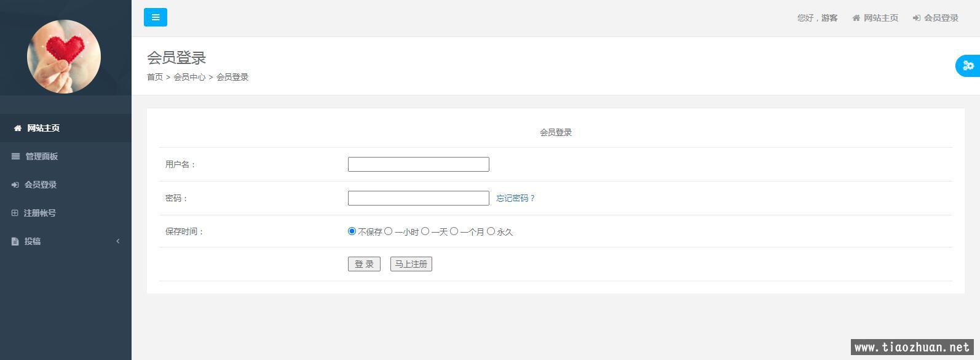Select the 不保存 radio option
Viewport: 980px width, 360px height.
(x=352, y=231)
